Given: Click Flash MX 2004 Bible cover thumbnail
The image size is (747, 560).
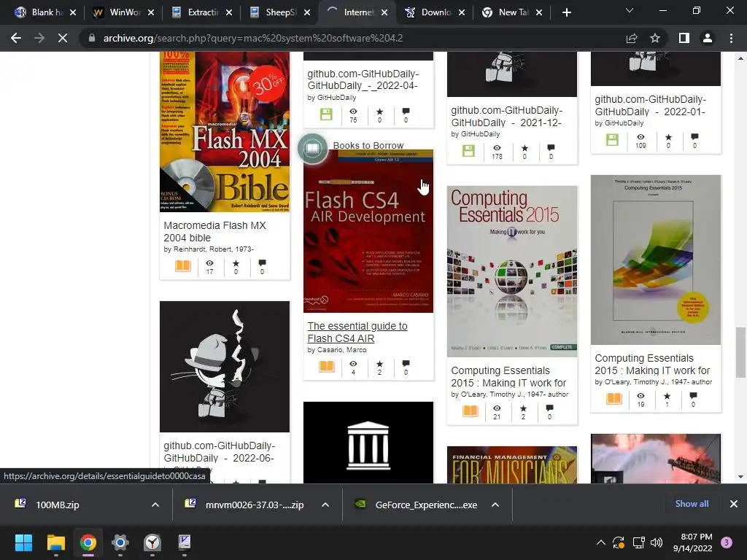Looking at the screenshot, I should (225, 132).
